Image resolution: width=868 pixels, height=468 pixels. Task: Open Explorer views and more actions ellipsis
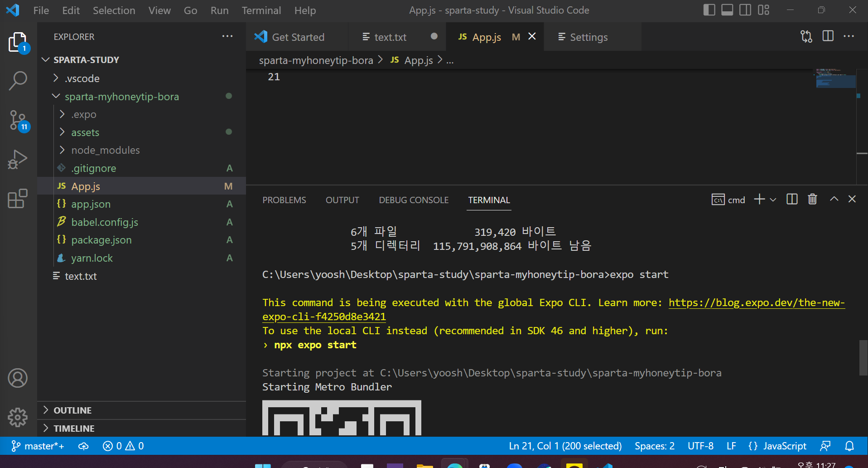pos(227,36)
